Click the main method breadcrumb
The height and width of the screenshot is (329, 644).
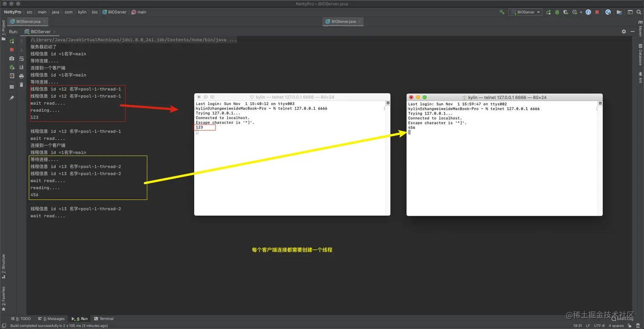[x=139, y=12]
